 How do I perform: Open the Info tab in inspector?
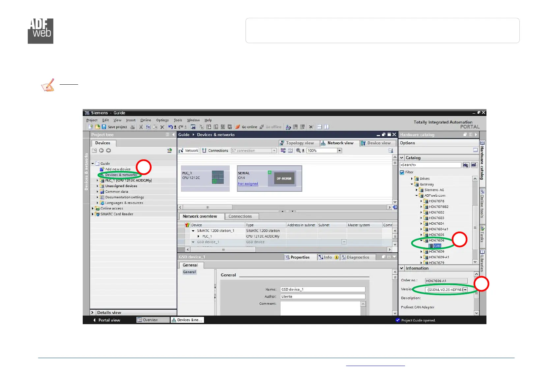(328, 257)
